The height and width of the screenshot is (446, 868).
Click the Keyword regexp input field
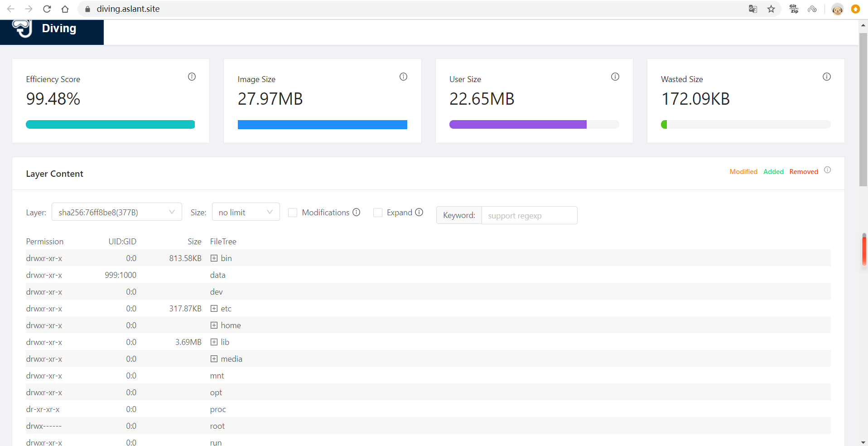pyautogui.click(x=529, y=216)
